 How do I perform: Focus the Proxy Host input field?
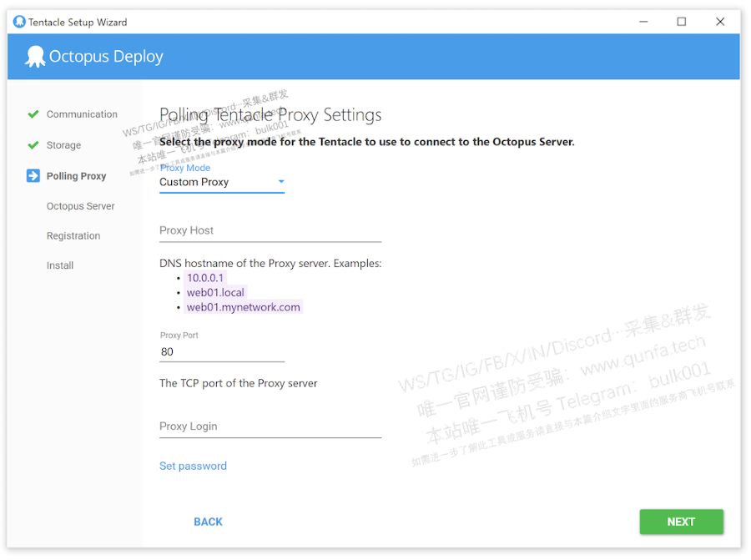pos(270,231)
